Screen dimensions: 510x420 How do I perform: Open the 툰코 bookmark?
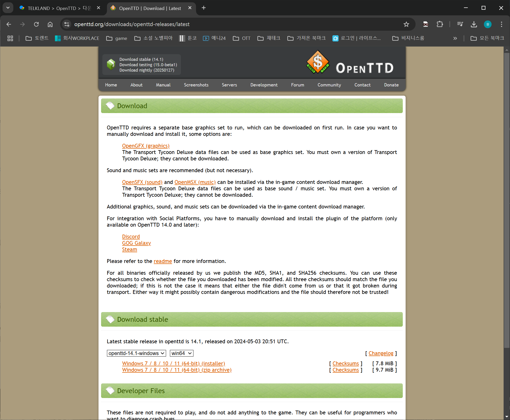[x=188, y=38]
